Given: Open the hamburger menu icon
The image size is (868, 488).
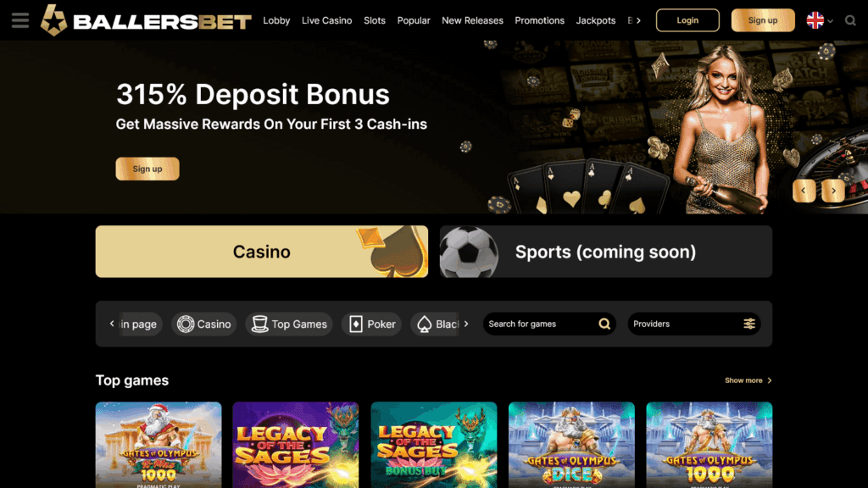Looking at the screenshot, I should coord(20,20).
